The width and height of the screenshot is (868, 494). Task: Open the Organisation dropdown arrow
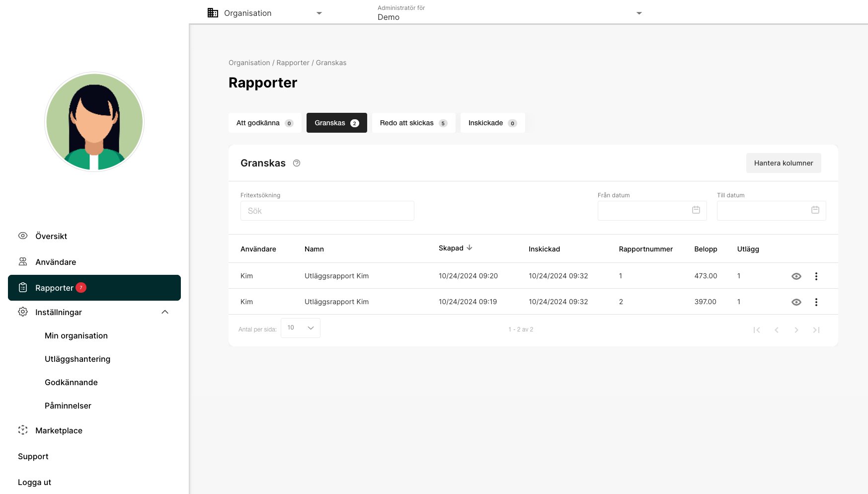tap(319, 13)
